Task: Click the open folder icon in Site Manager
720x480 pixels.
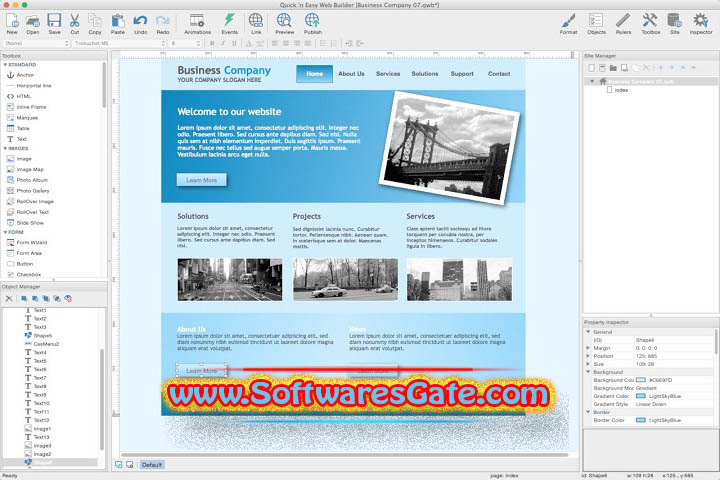Action: click(613, 68)
